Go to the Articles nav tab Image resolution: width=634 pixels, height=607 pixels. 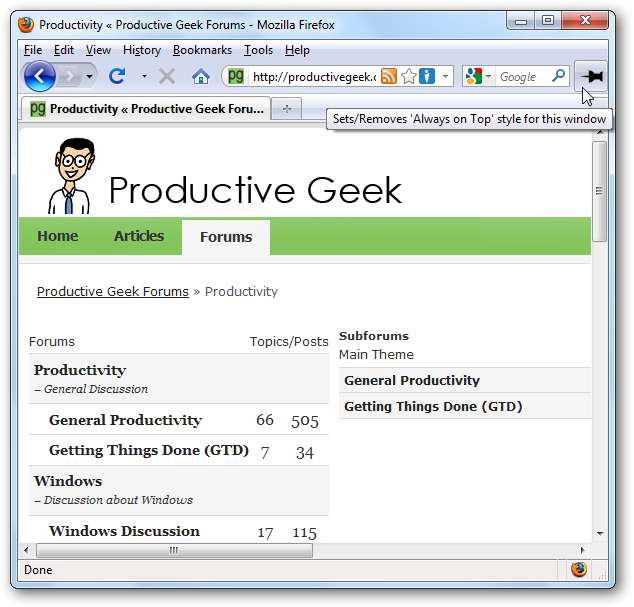(x=139, y=236)
